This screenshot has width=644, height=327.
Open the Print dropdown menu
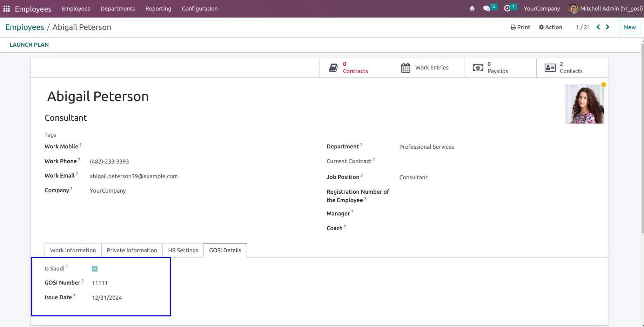tap(520, 27)
